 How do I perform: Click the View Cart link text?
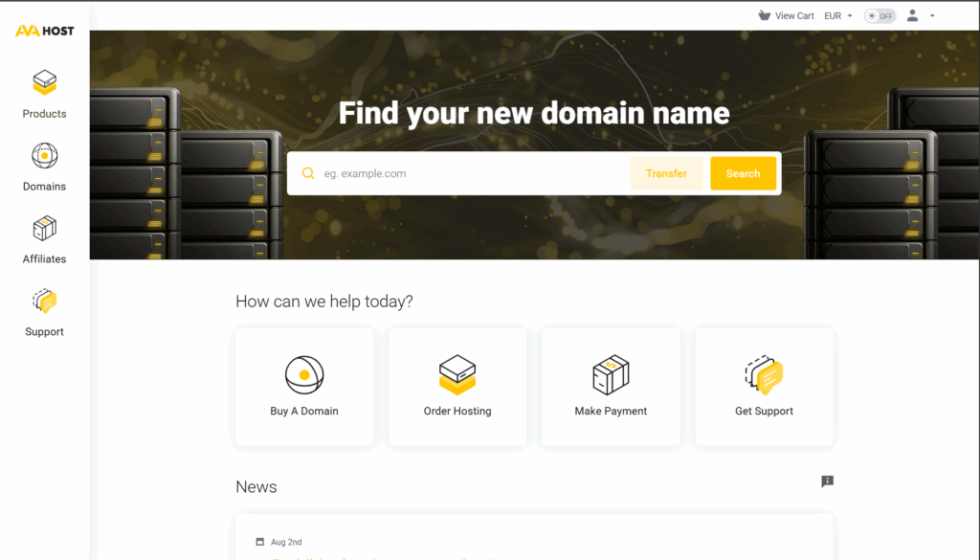(x=794, y=15)
